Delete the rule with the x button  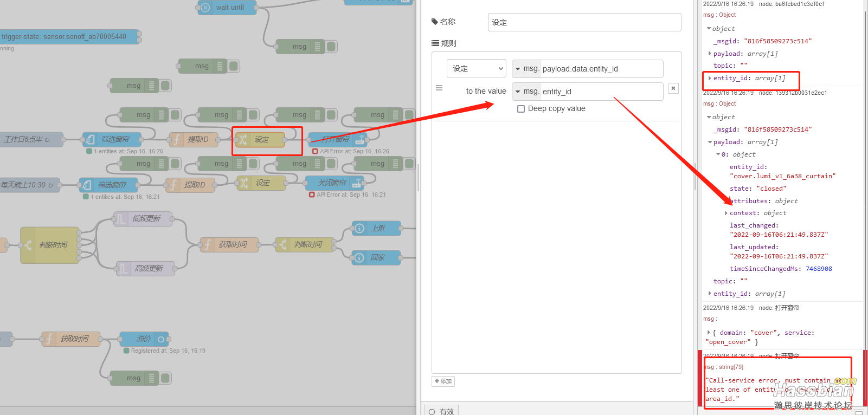coord(673,88)
